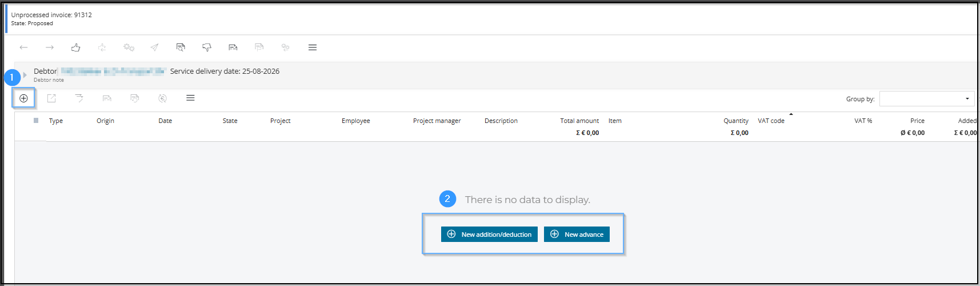980x286 pixels.
Task: Click the move-lines arrow icon in grid toolbar
Action: point(79,98)
